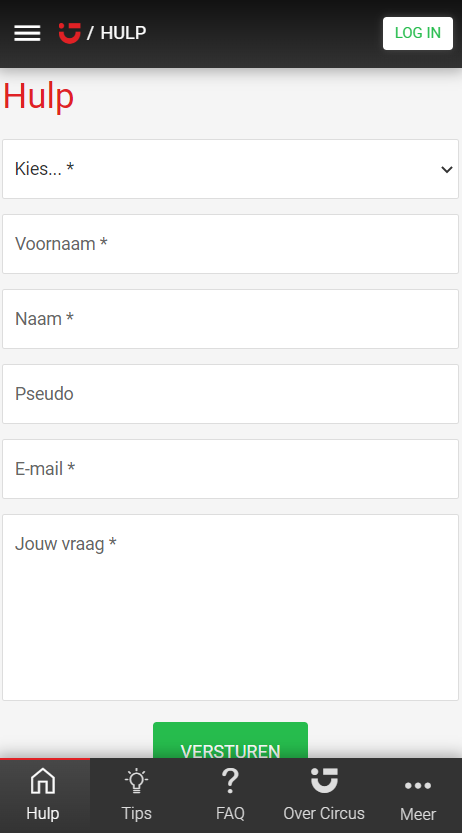Submit form with VERSTUREN button
The height and width of the screenshot is (833, 462).
tap(230, 741)
